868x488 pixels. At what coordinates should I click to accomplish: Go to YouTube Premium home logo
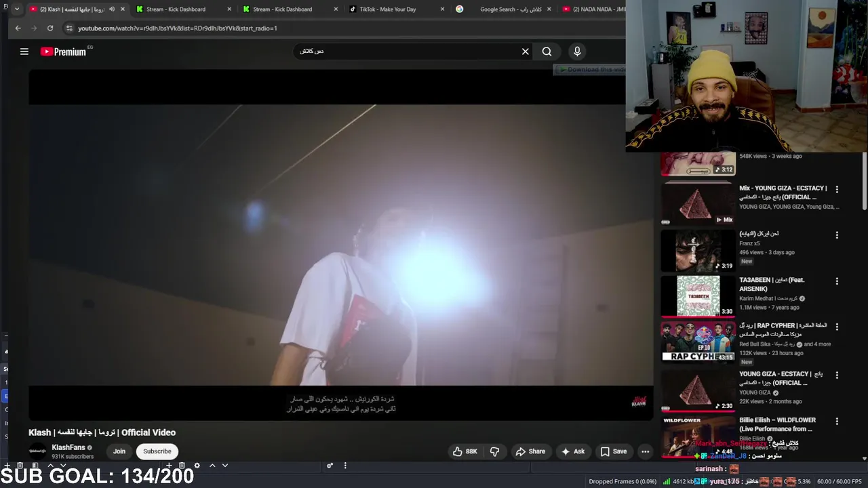tap(64, 52)
